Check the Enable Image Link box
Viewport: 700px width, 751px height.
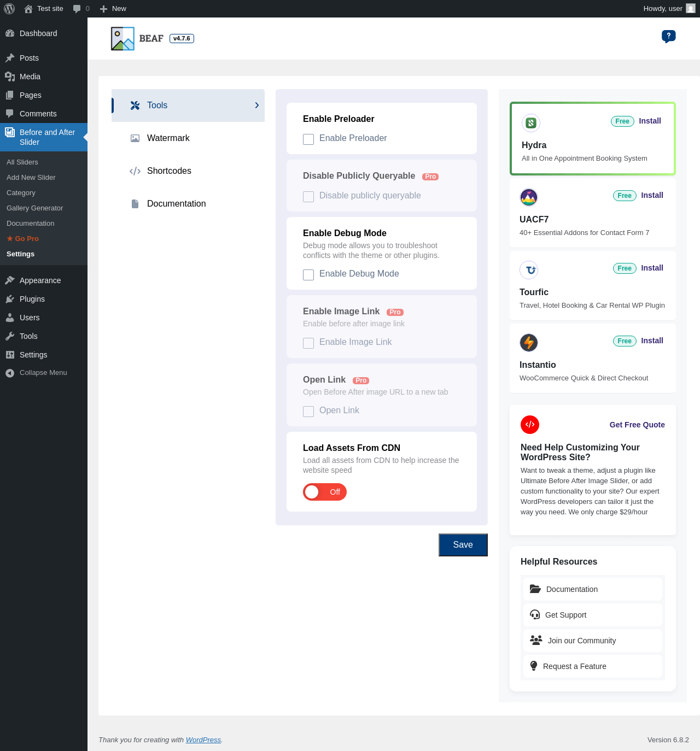pos(308,343)
